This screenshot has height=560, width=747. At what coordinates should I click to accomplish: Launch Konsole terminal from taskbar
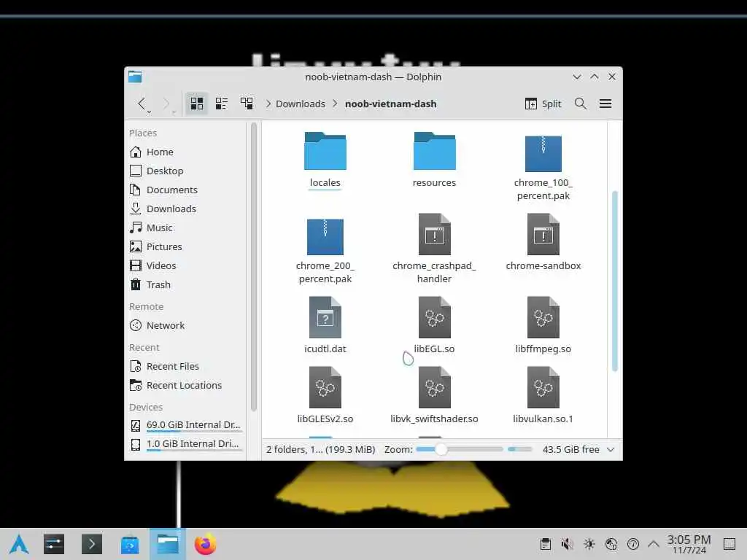pyautogui.click(x=92, y=544)
